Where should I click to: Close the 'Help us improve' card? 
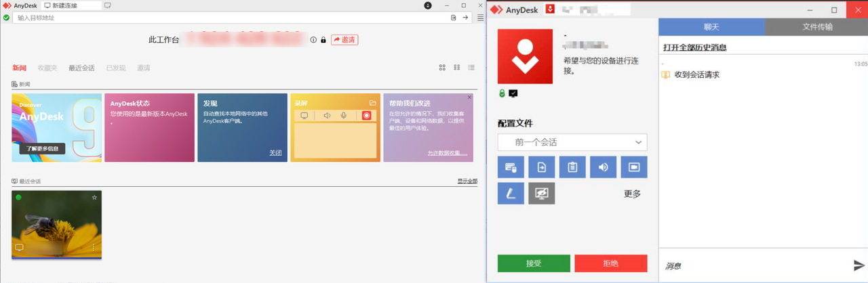(x=469, y=97)
